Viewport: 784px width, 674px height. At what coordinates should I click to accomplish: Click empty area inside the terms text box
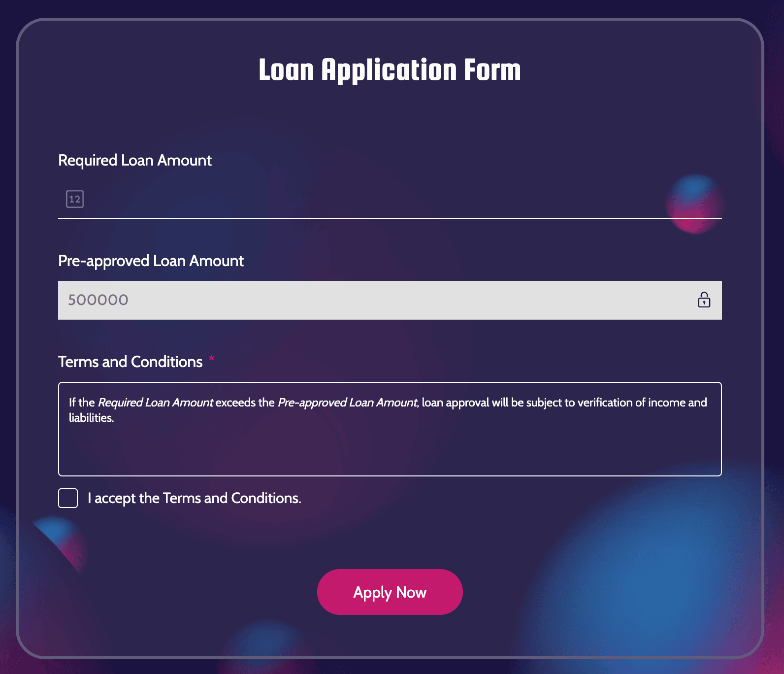(389, 451)
